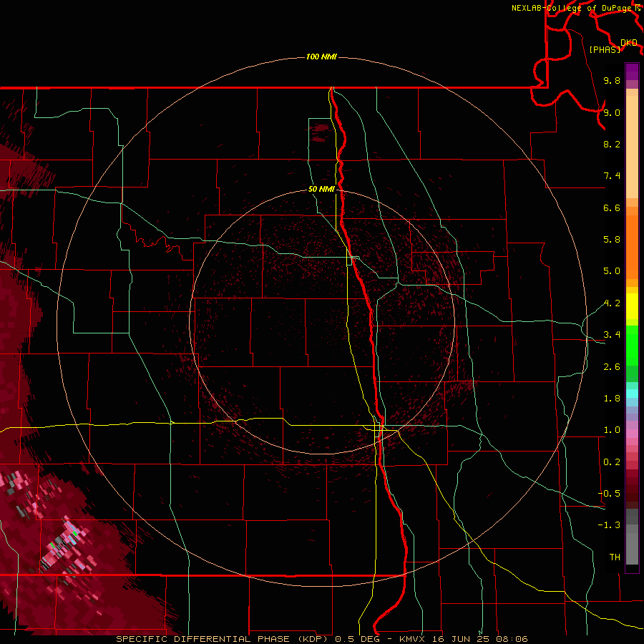Click the 9.0 value on the color scale
Viewport: 644px width, 644px height.
612,112
